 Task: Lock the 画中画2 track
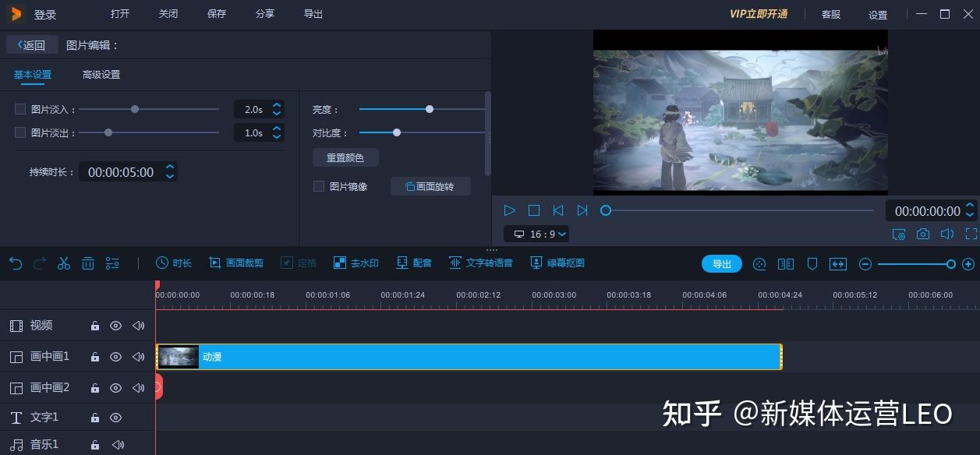tap(94, 388)
